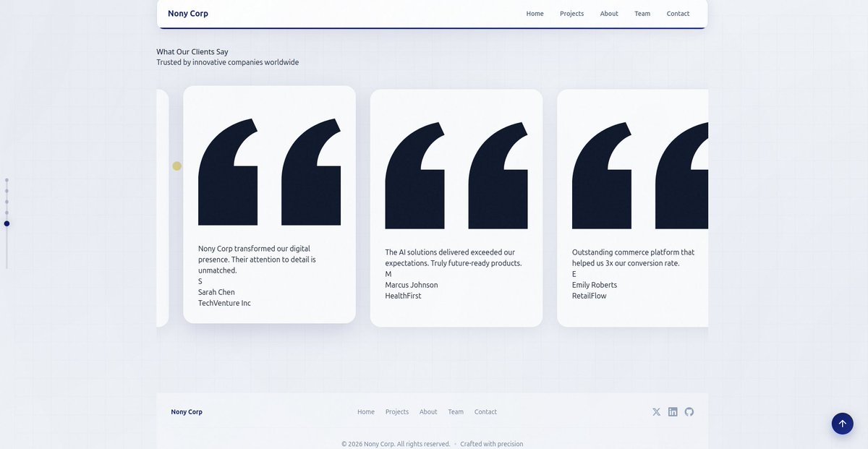Click the company 'TechVenture Inc'
Image resolution: width=868 pixels, height=449 pixels.
pyautogui.click(x=224, y=303)
